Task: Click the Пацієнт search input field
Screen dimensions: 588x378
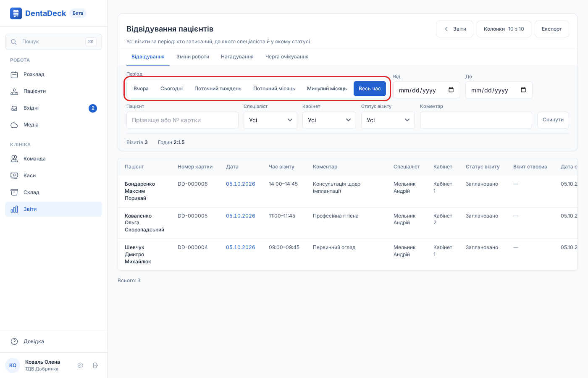Action: click(x=182, y=120)
